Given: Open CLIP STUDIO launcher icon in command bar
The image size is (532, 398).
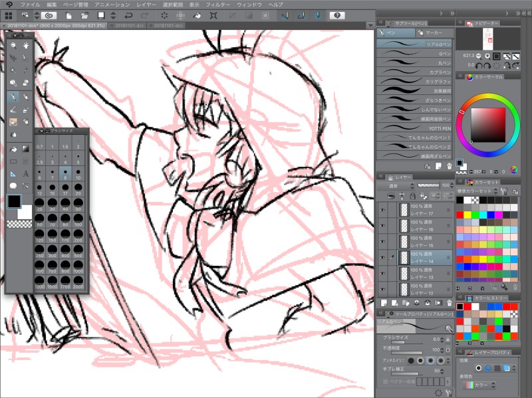Looking at the screenshot, I should [49, 15].
